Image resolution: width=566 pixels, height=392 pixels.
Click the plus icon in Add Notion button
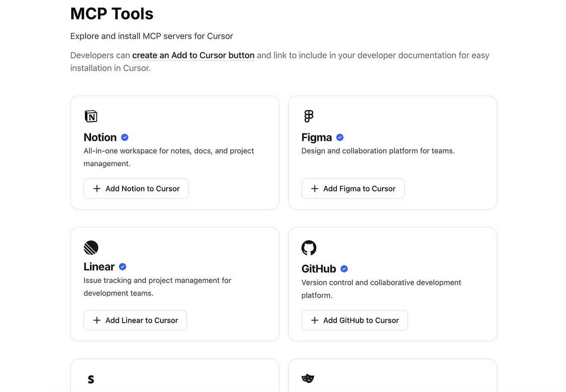pyautogui.click(x=97, y=189)
